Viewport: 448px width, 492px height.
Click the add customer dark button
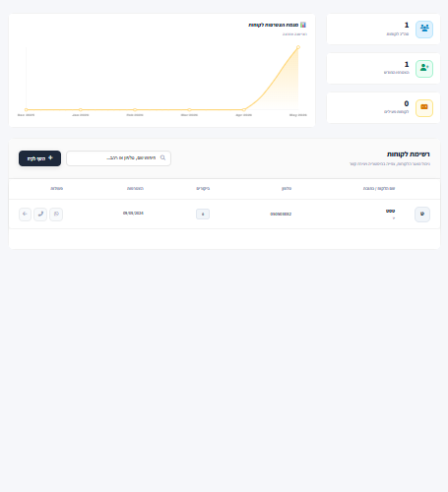(x=39, y=158)
